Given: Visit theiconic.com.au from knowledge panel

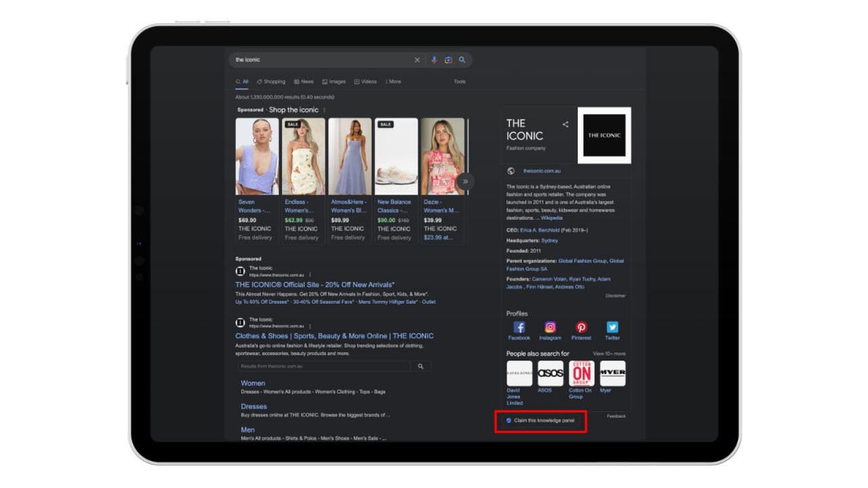Looking at the screenshot, I should point(541,171).
